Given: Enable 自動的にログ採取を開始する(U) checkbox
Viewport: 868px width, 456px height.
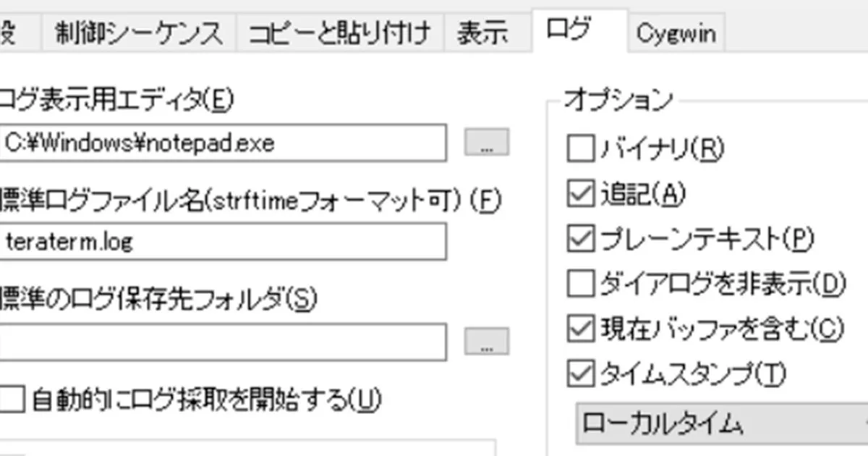Looking at the screenshot, I should (13, 399).
